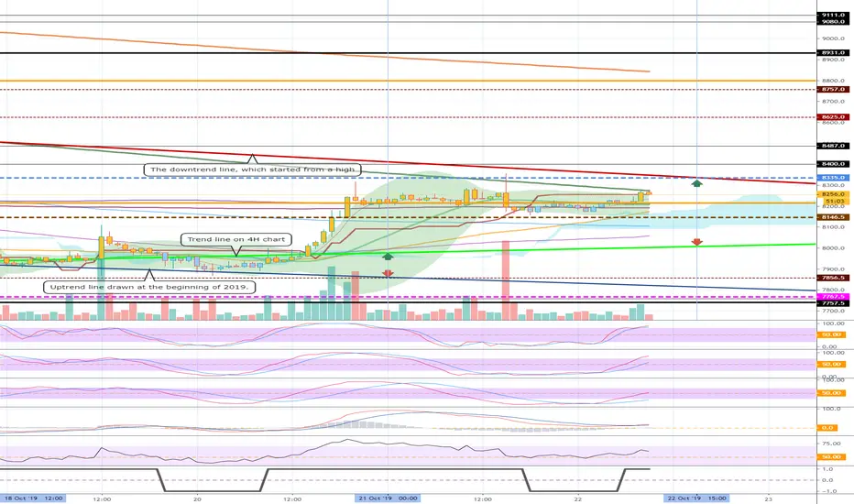Select green up arrow on 21 Oct 00:00 line
The image size is (854, 504).
click(x=388, y=256)
